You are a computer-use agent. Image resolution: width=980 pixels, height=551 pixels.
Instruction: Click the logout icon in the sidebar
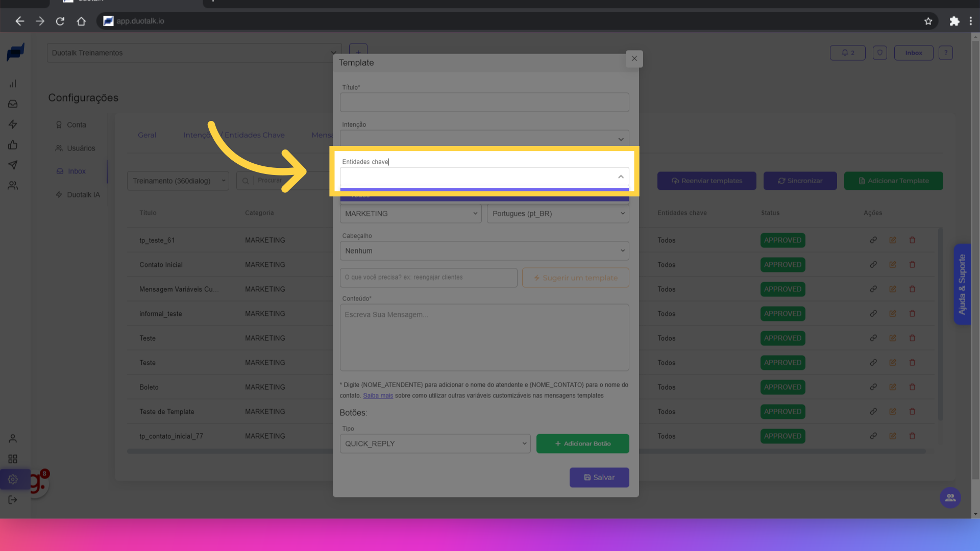pyautogui.click(x=13, y=500)
